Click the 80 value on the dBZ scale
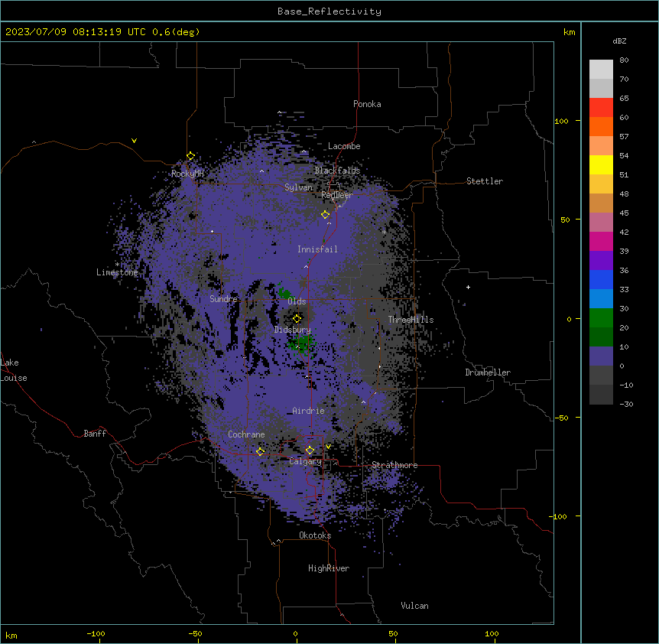The image size is (659, 644). tap(624, 60)
